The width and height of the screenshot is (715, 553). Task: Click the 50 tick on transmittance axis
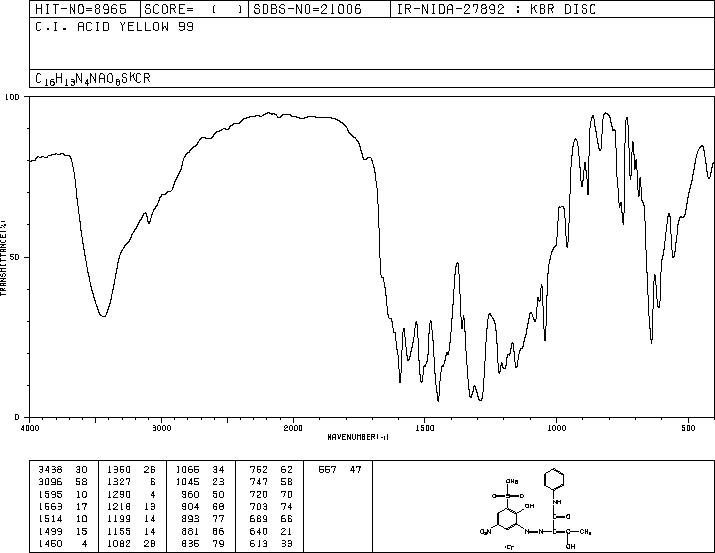point(15,257)
